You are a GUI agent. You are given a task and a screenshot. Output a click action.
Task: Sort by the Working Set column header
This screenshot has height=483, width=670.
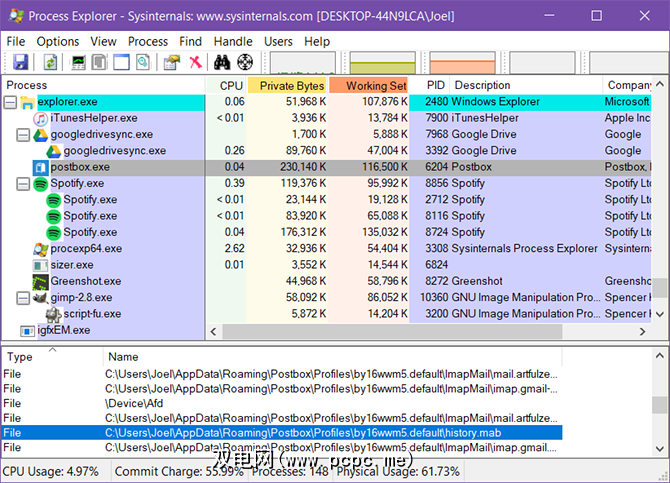[369, 85]
